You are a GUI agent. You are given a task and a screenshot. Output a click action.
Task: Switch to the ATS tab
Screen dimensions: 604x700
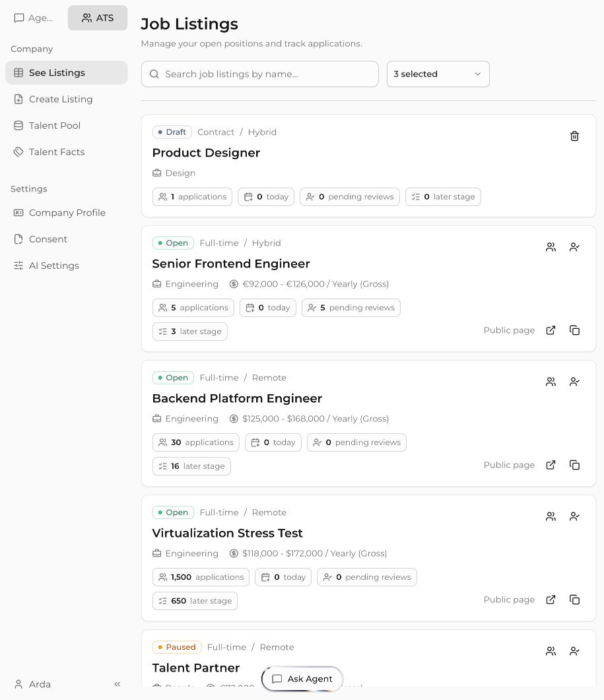[98, 18]
